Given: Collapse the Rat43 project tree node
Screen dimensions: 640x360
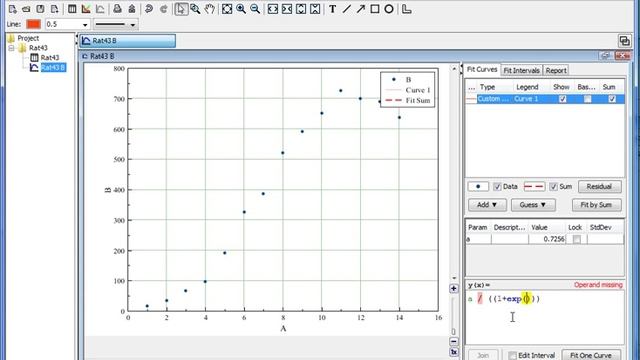Looking at the screenshot, I should 11,48.
